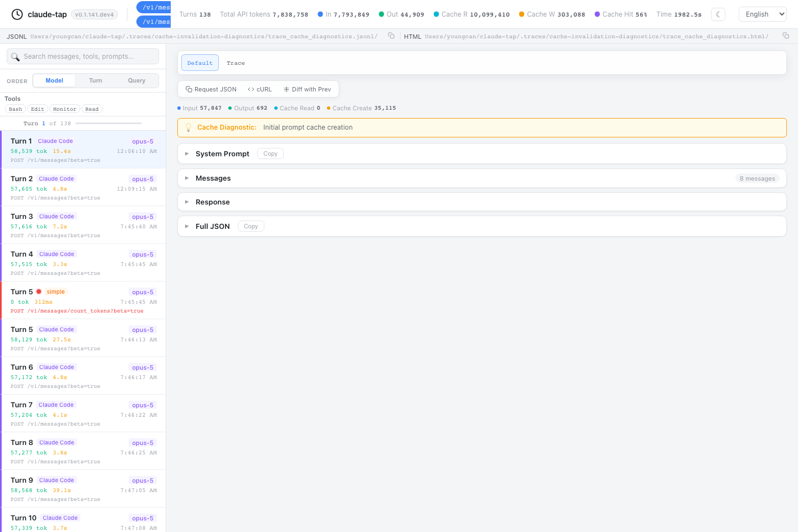
Task: Click the Time 1982.5s statistic
Action: click(679, 14)
